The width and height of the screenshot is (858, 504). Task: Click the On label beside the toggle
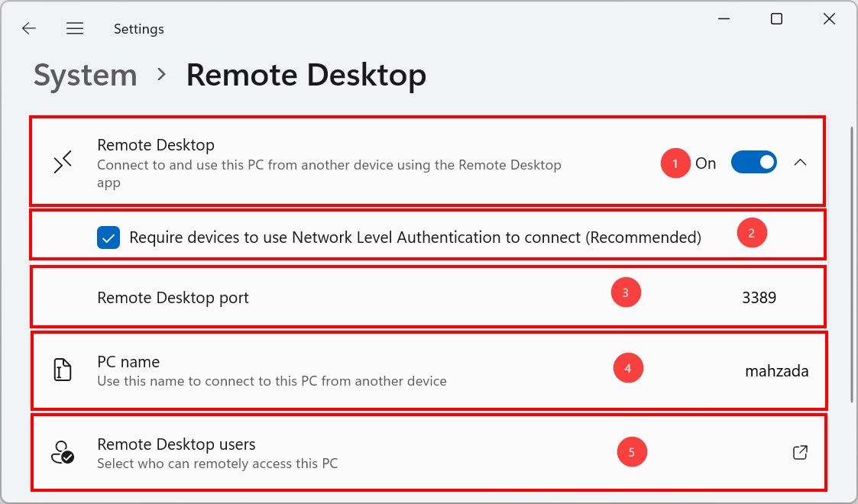pyautogui.click(x=706, y=163)
